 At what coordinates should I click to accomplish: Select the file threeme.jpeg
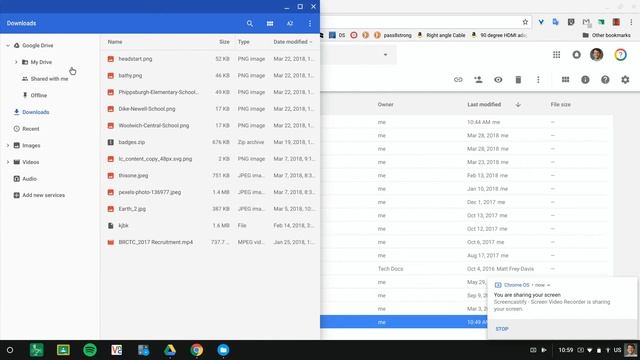pyautogui.click(x=210, y=176)
